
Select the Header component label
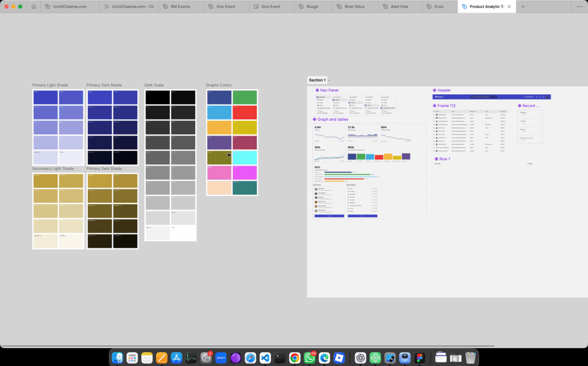coord(443,90)
